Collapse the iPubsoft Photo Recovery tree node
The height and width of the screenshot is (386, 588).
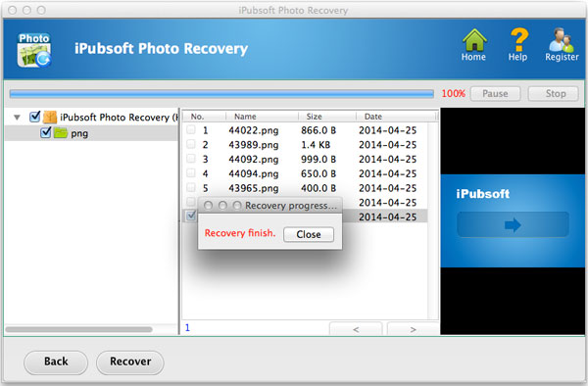click(x=17, y=118)
